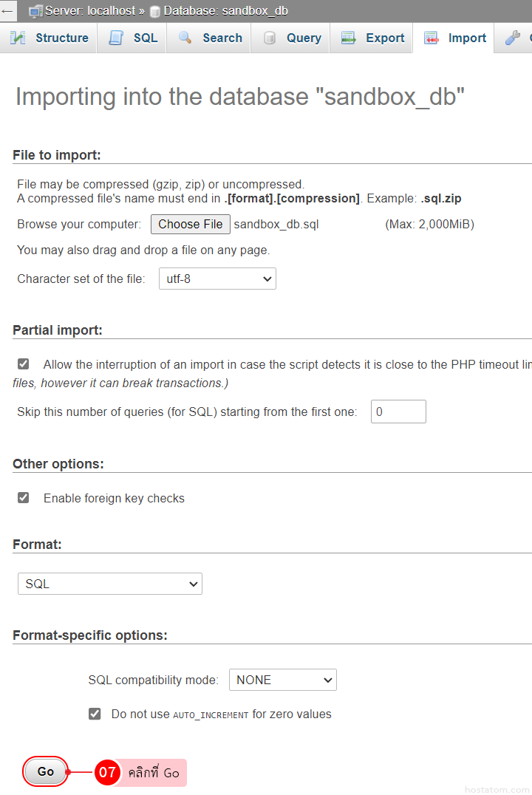The width and height of the screenshot is (532, 795).
Task: Uncheck Enable foreign key checks
Action: (24, 498)
